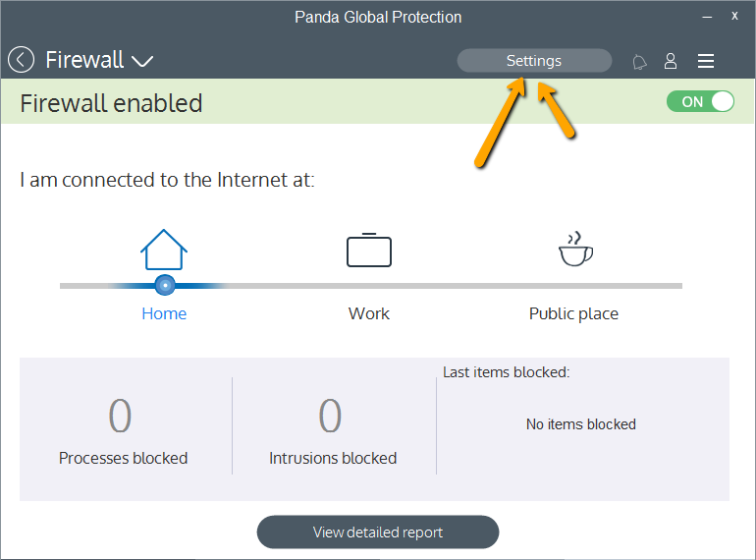
Task: Open notifications bell icon
Action: pyautogui.click(x=639, y=62)
